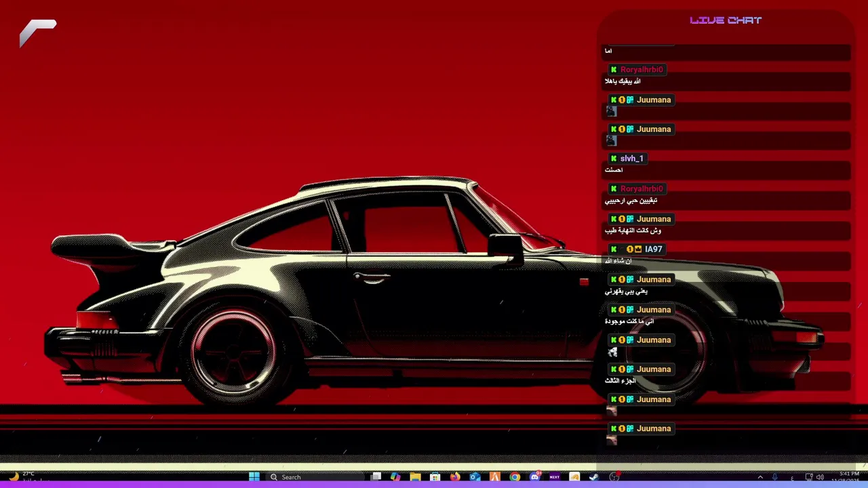This screenshot has width=868, height=488.
Task: Launch Firefox from the taskbar
Action: pyautogui.click(x=455, y=477)
